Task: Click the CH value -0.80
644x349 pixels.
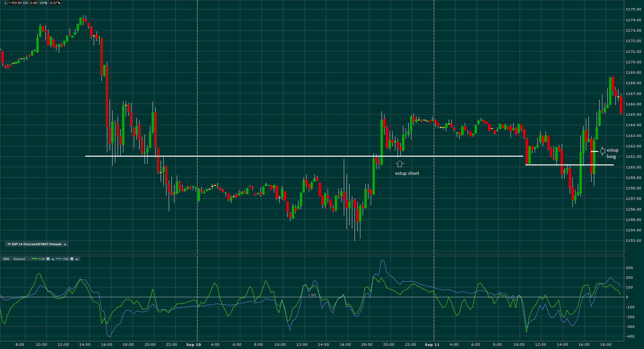Action: (33, 3)
